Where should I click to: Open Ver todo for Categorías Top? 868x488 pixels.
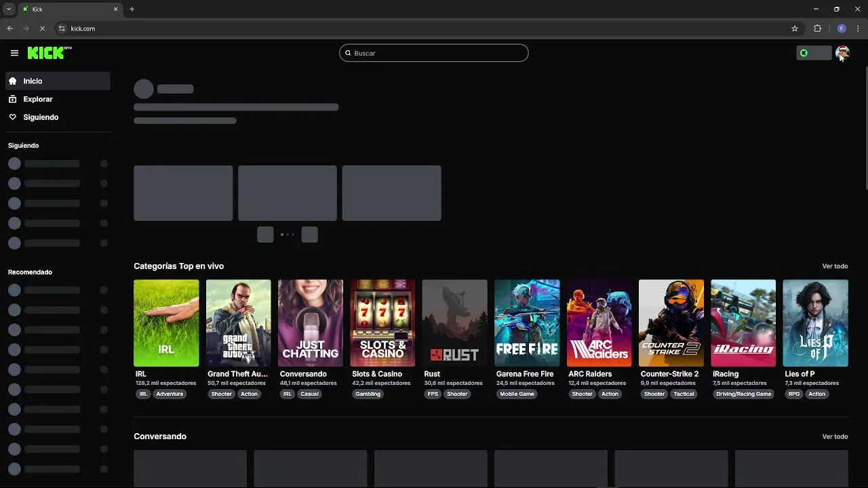835,266
